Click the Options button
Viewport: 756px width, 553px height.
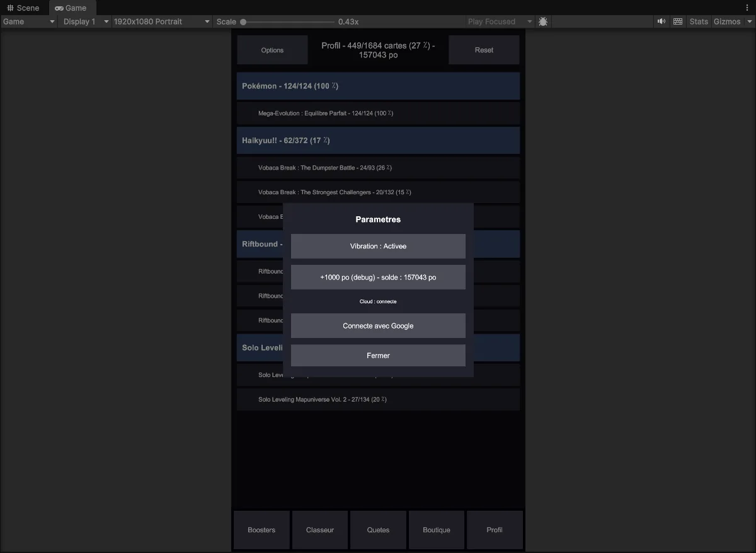point(272,50)
